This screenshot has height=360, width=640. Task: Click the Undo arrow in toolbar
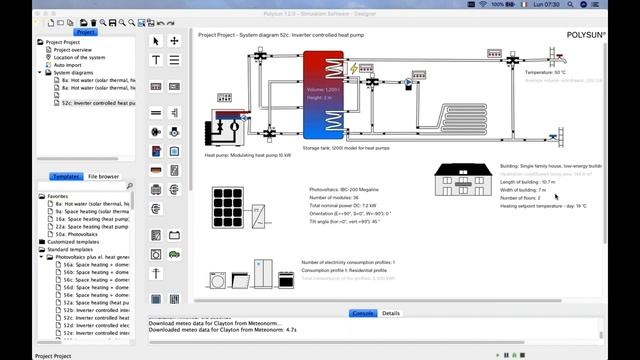click(161, 23)
